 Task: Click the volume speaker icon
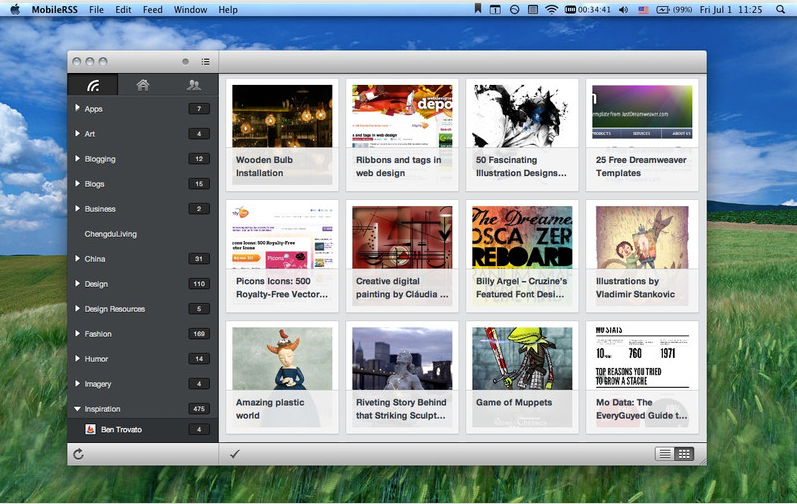click(x=623, y=9)
